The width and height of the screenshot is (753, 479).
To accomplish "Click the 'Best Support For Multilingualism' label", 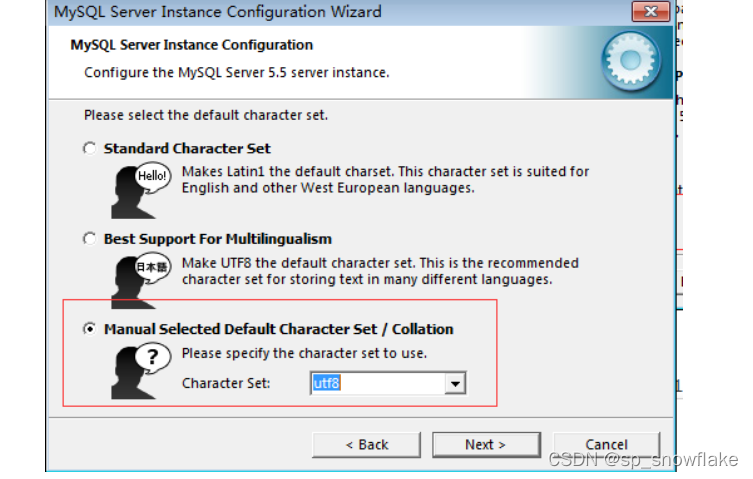I will pos(218,239).
